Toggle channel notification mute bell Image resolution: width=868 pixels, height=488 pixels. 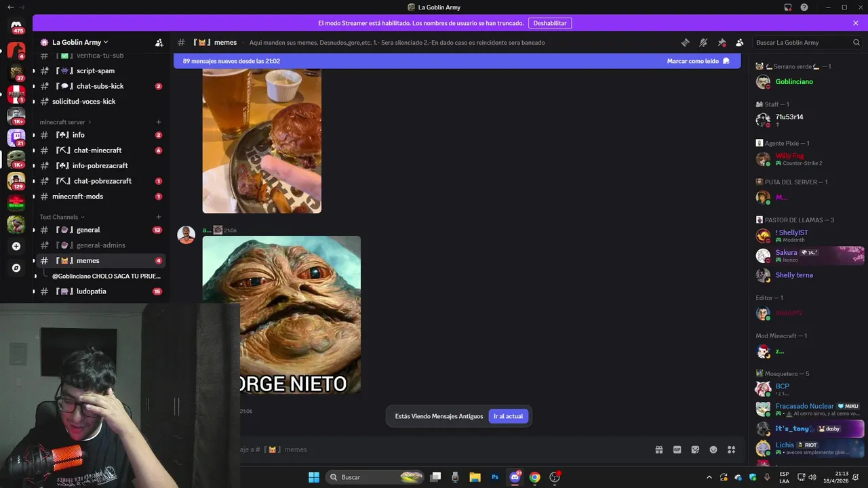tap(703, 42)
